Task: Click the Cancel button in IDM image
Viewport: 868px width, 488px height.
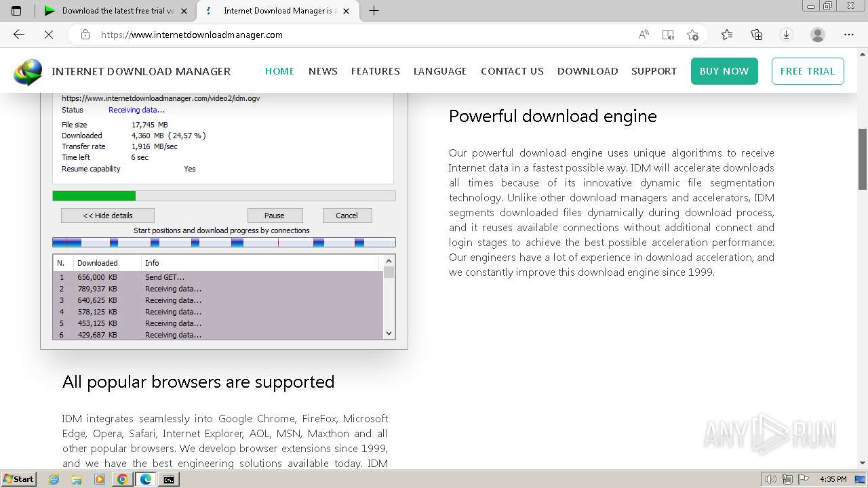Action: pyautogui.click(x=347, y=216)
